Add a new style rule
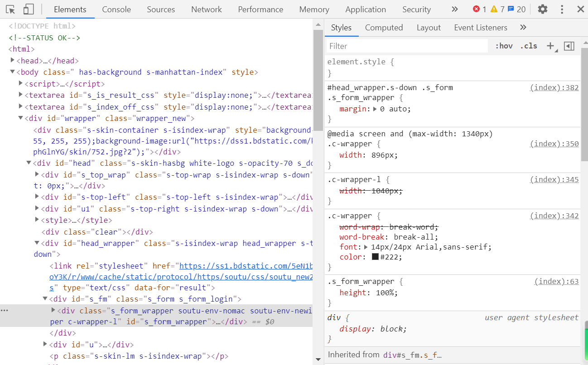Image resolution: width=588 pixels, height=365 pixels. [x=551, y=46]
